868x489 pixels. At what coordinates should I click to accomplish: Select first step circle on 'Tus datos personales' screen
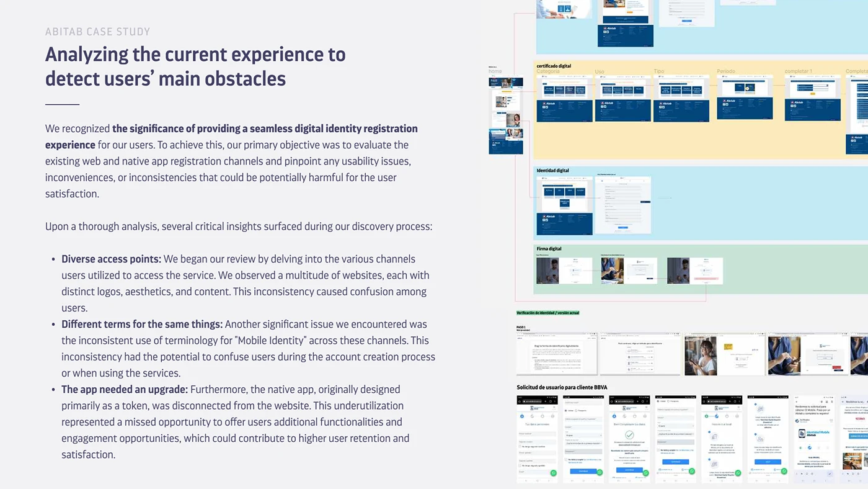click(x=522, y=416)
